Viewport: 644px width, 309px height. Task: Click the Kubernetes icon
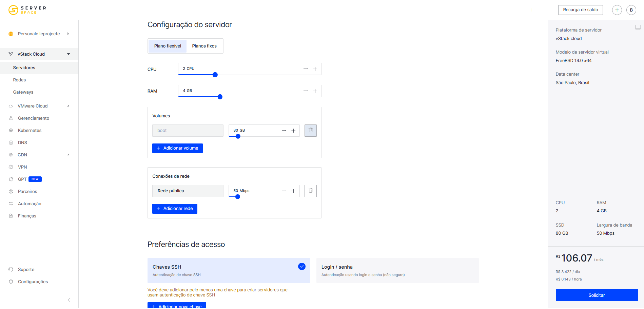click(x=11, y=131)
